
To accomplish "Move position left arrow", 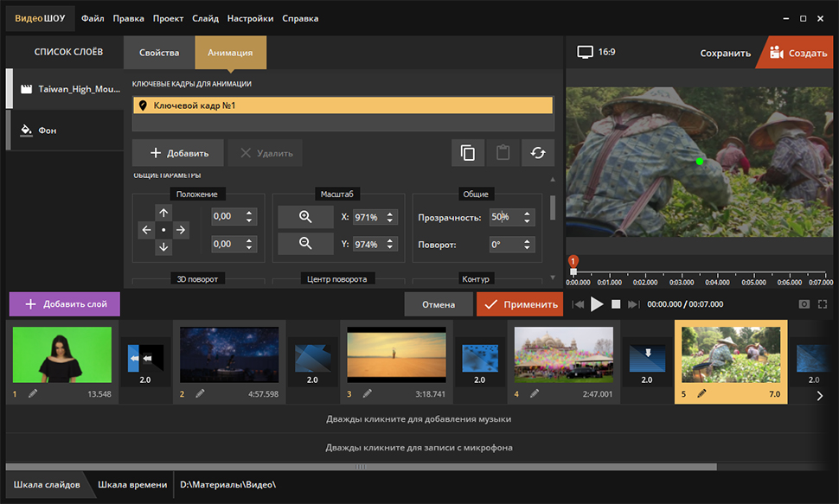I will click(x=147, y=230).
